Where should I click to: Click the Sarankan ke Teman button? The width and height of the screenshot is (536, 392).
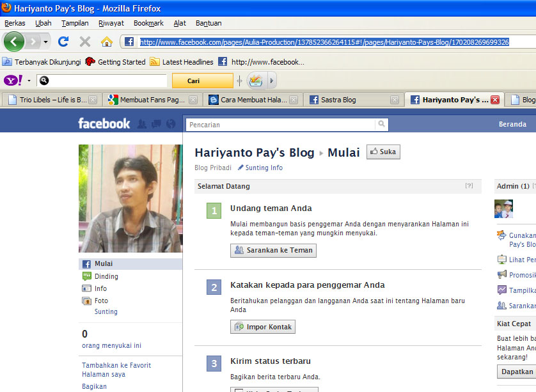point(274,250)
